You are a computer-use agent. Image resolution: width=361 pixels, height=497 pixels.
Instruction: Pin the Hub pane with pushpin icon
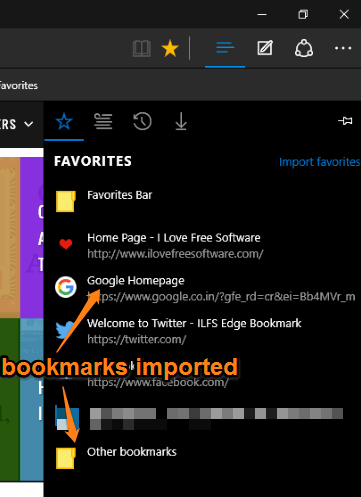point(345,121)
